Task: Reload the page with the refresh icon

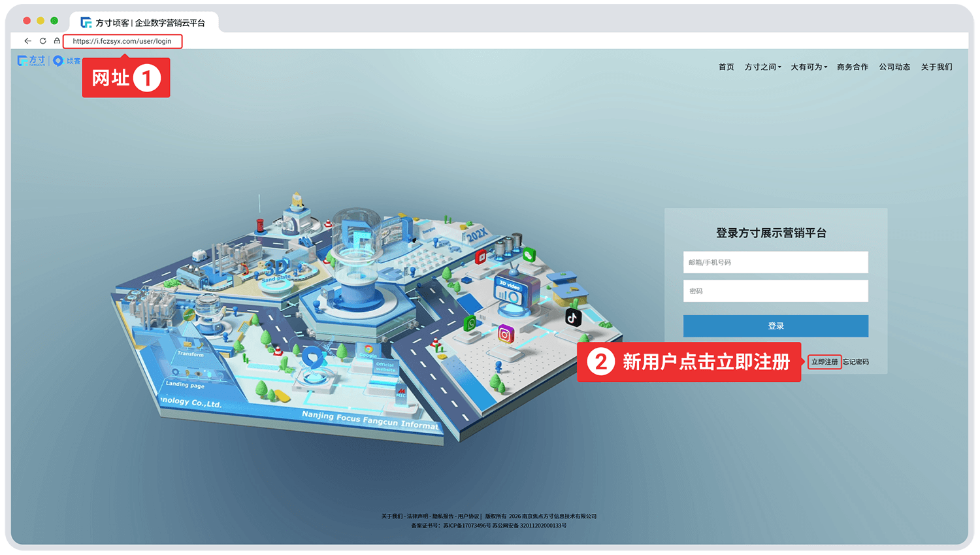Action: [43, 41]
